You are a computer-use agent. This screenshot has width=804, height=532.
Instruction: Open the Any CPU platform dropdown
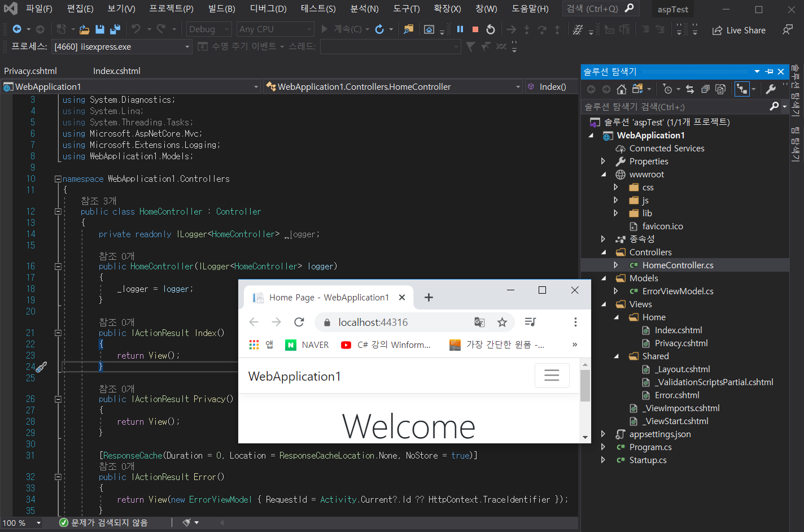point(274,29)
